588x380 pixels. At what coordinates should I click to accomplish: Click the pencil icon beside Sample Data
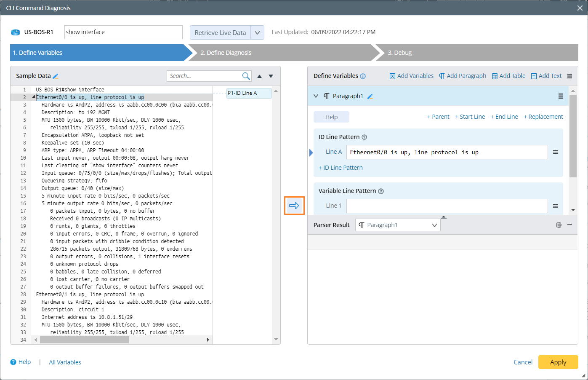click(56, 76)
